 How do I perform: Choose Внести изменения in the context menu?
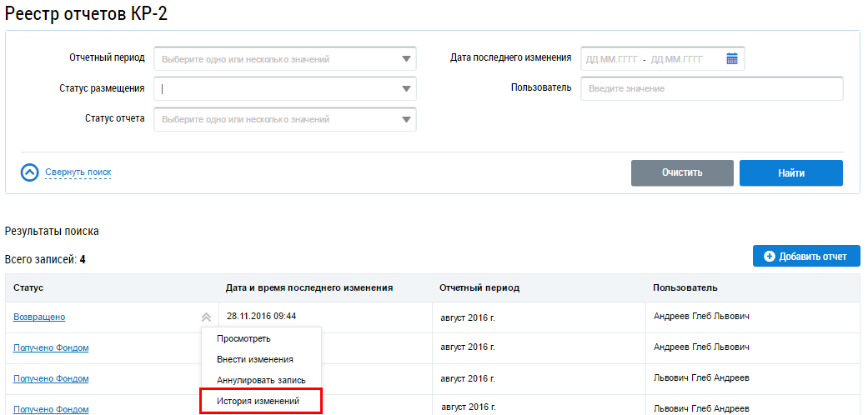click(x=254, y=359)
